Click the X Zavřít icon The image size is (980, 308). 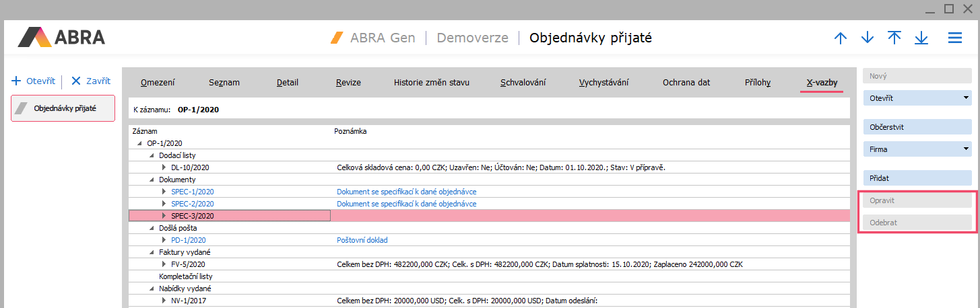76,81
